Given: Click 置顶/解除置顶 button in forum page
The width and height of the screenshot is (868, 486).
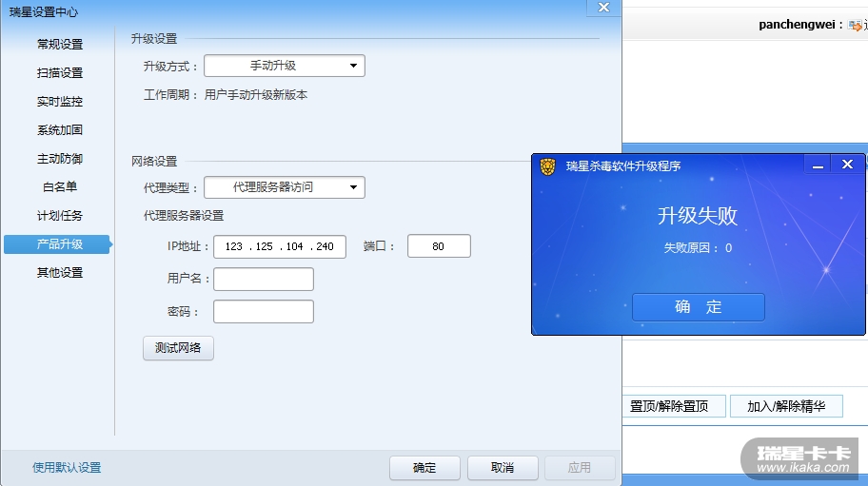Looking at the screenshot, I should tap(674, 406).
